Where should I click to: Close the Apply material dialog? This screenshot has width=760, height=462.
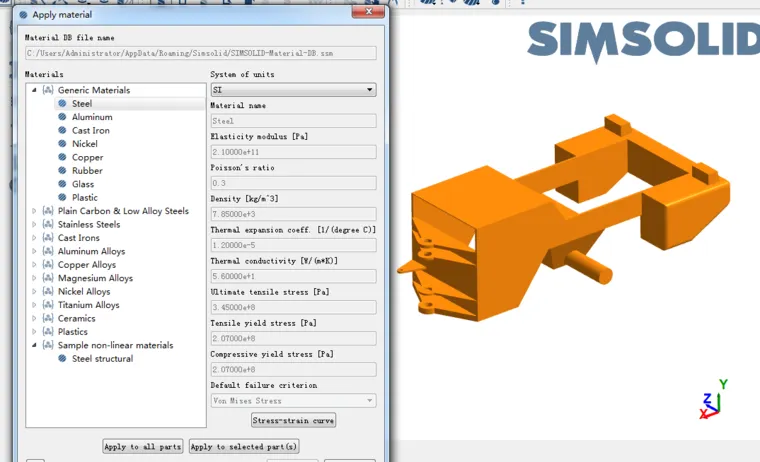(368, 12)
